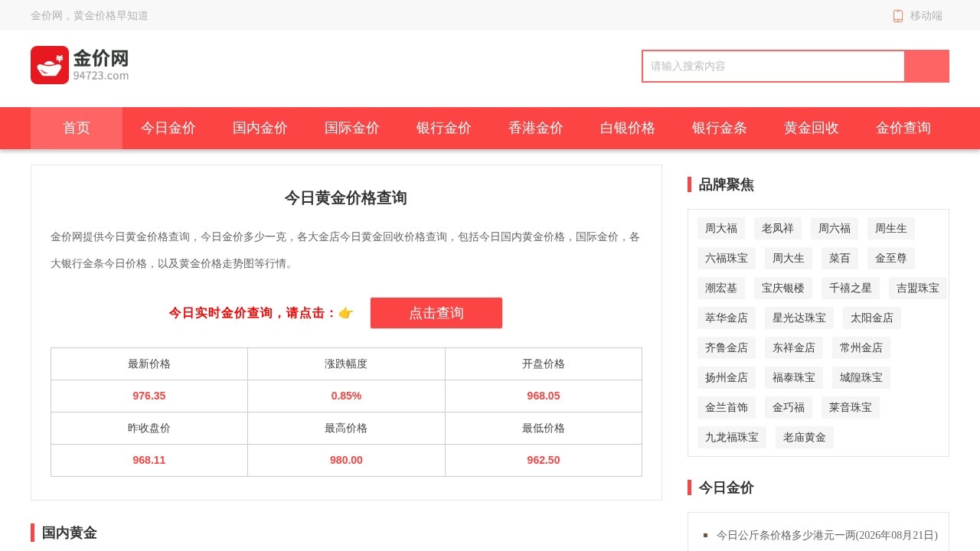980x551 pixels.
Task: Click the red search submit button
Action: tap(927, 66)
